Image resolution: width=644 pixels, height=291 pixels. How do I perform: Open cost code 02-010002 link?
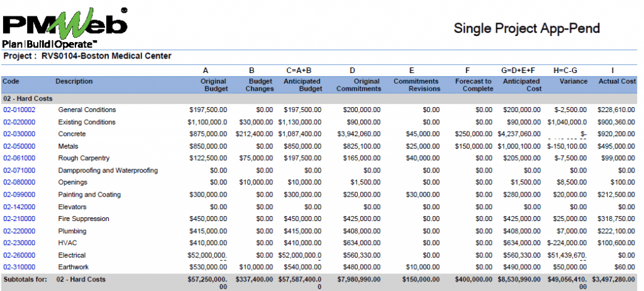tap(19, 110)
